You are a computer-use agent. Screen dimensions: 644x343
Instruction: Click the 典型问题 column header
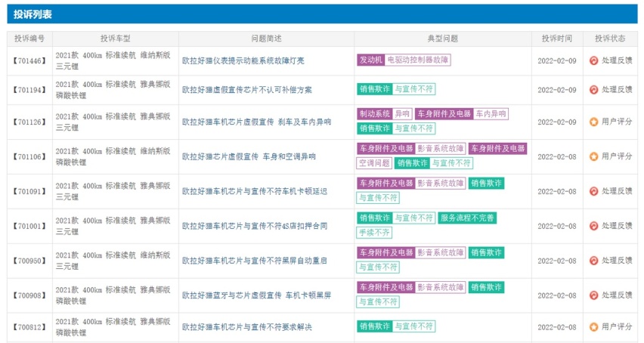(x=443, y=39)
